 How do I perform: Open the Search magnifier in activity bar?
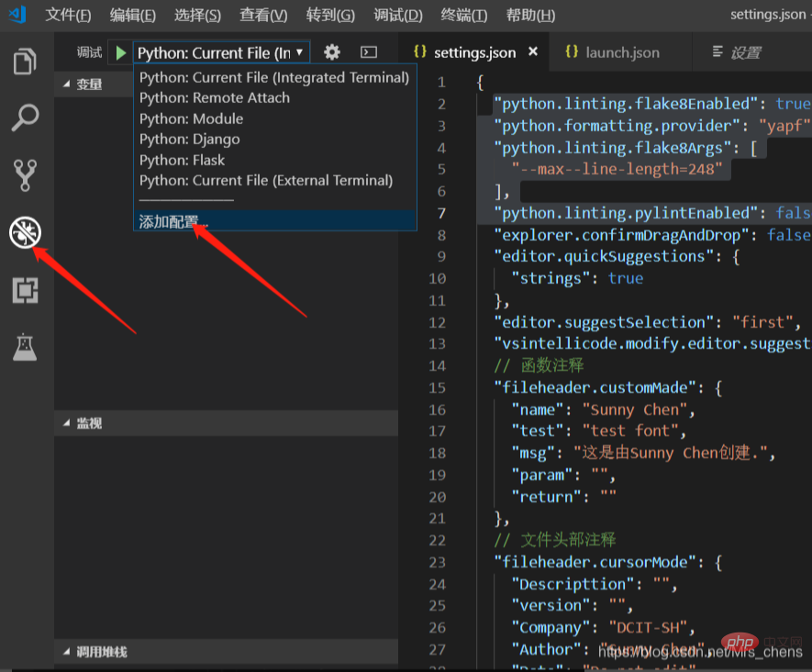pyautogui.click(x=25, y=118)
